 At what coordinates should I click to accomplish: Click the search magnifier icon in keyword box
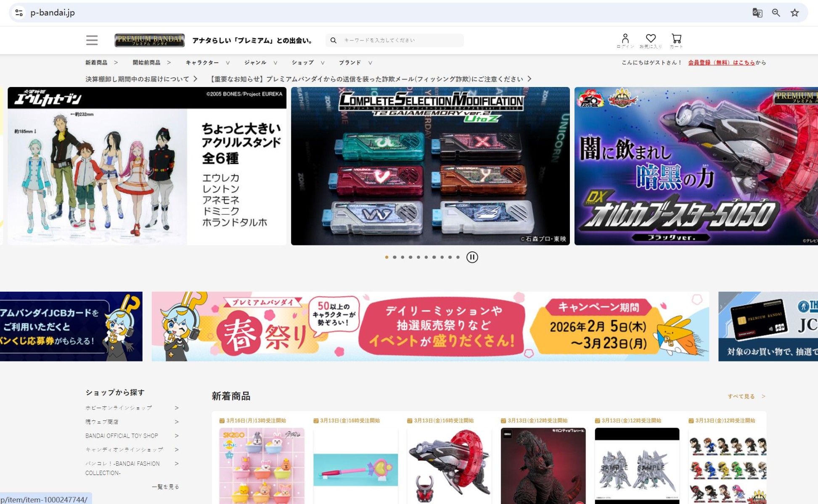334,40
